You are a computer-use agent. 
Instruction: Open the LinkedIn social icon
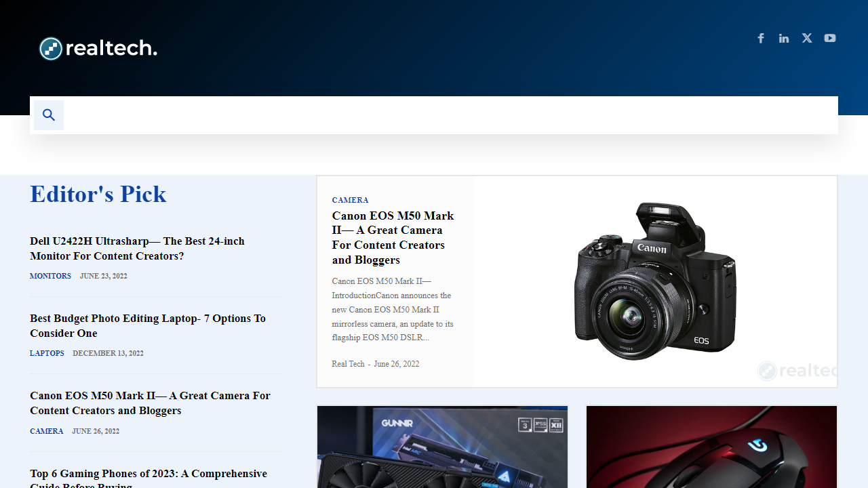tap(784, 38)
